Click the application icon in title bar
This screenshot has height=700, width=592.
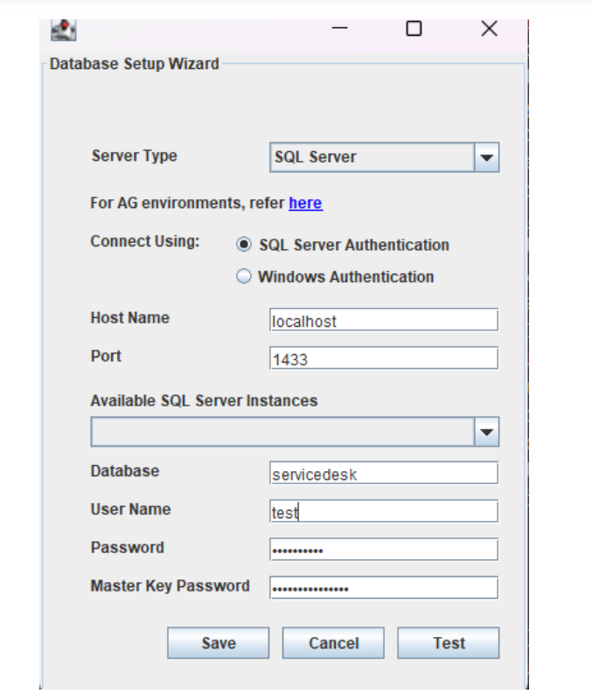64,30
